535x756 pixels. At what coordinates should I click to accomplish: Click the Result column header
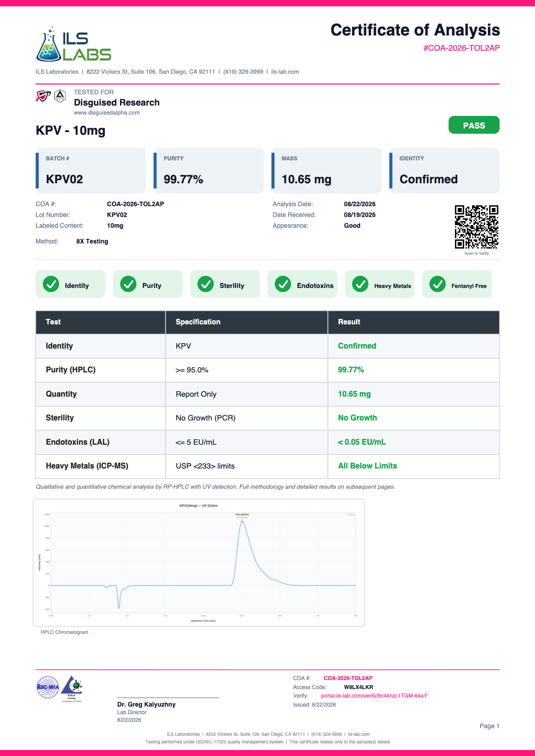point(414,322)
